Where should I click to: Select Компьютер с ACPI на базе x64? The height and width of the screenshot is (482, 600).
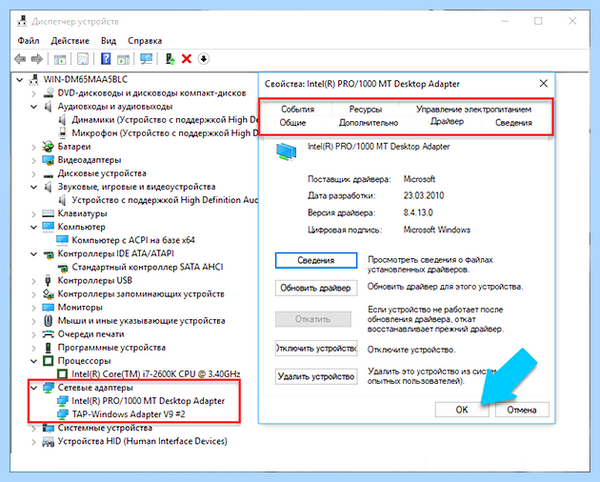click(x=133, y=240)
